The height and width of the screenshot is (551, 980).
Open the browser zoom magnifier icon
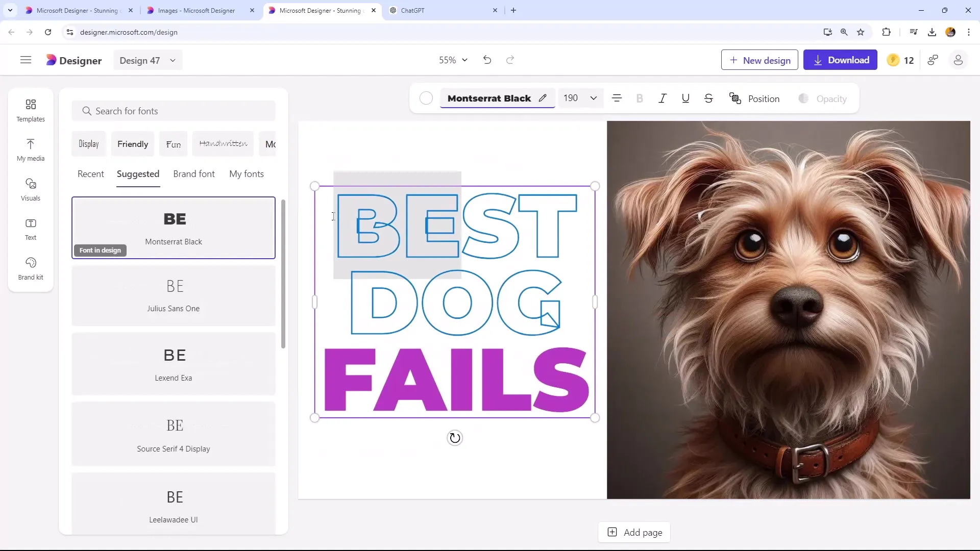coord(844,32)
